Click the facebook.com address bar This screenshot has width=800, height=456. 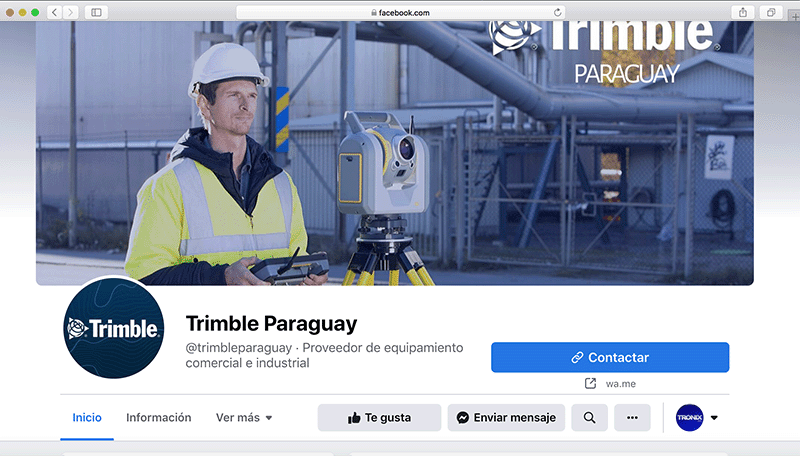pos(400,12)
